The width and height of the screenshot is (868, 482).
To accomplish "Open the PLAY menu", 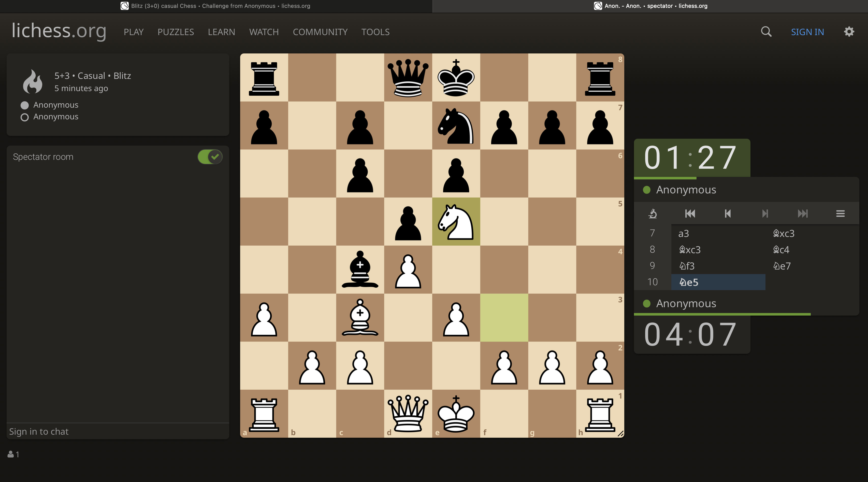I will click(134, 32).
